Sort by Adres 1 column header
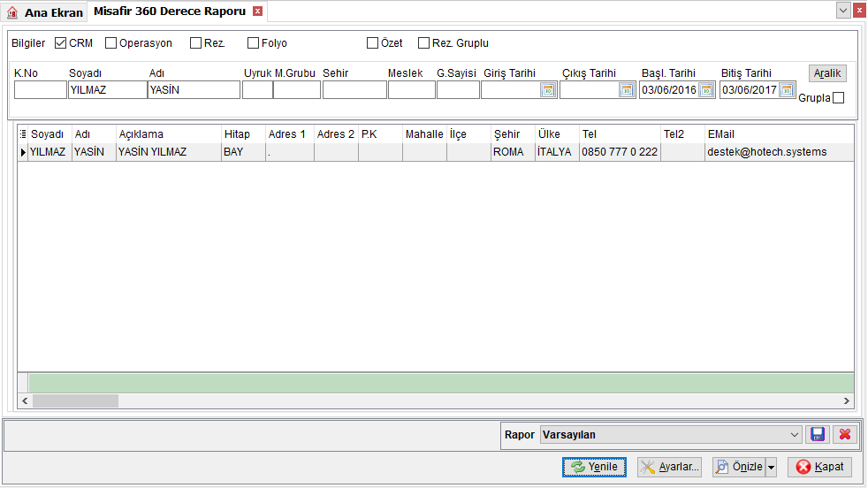 point(290,134)
